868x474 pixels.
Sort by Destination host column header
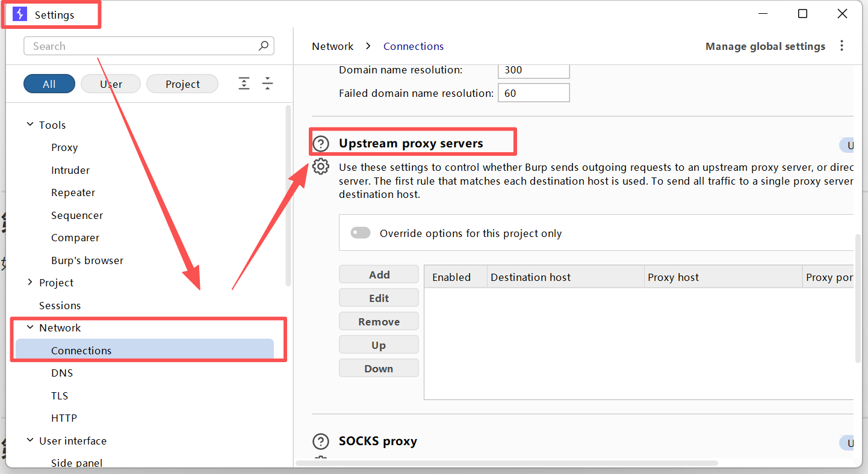click(x=566, y=277)
